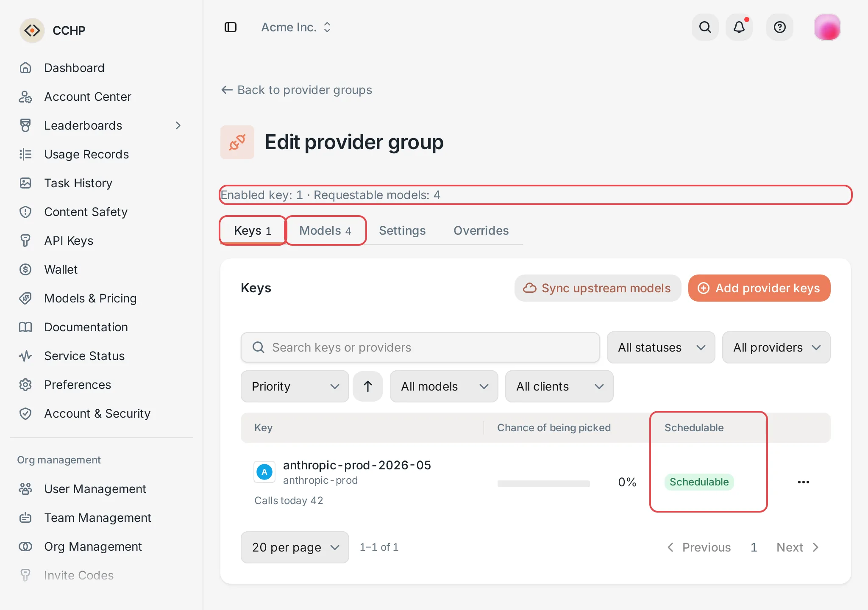The width and height of the screenshot is (868, 610).
Task: Open Acme Inc. organization switcher
Action: (x=296, y=27)
